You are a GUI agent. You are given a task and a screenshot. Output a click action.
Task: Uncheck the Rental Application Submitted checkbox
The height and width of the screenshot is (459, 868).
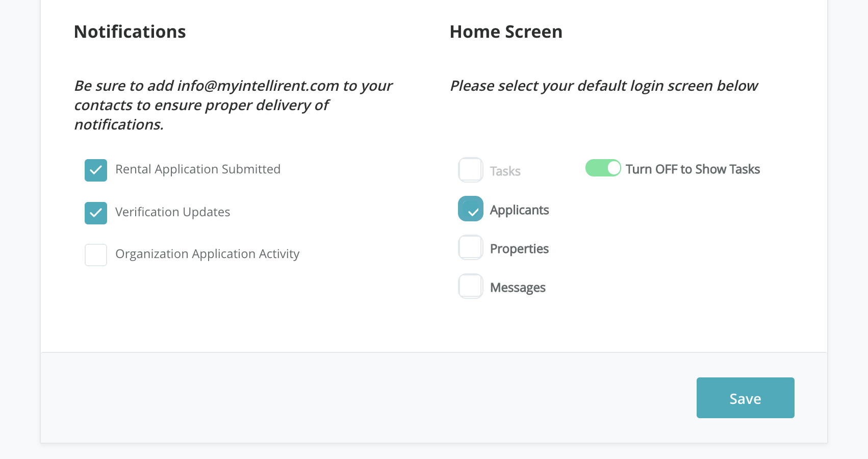click(x=96, y=170)
